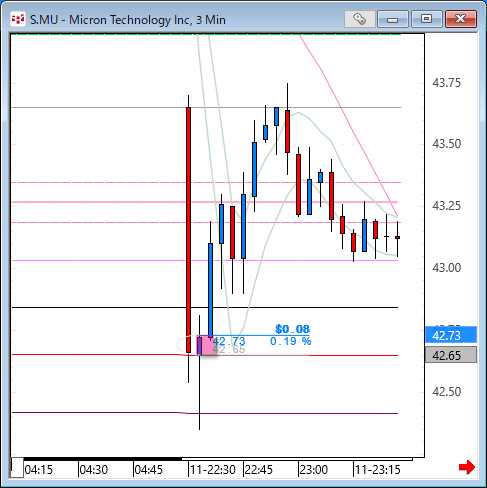Image resolution: width=487 pixels, height=488 pixels.
Task: Click the small box at time axis start
Action: point(17,468)
